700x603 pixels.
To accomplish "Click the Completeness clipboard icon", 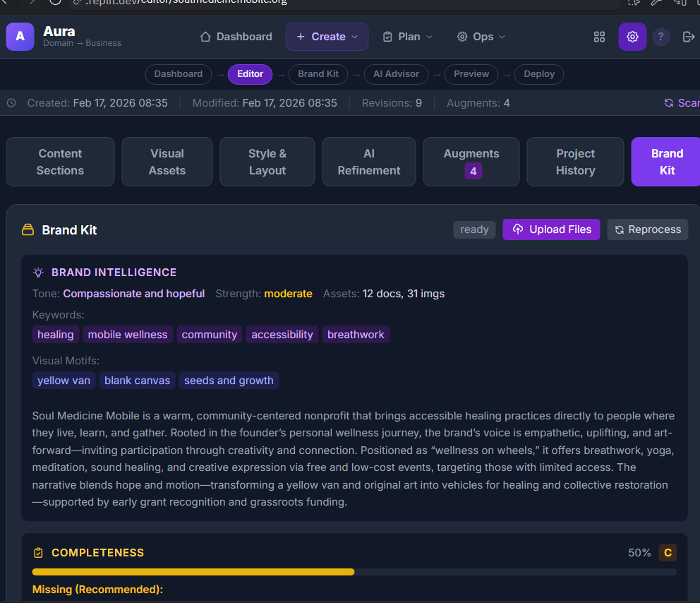I will [38, 553].
